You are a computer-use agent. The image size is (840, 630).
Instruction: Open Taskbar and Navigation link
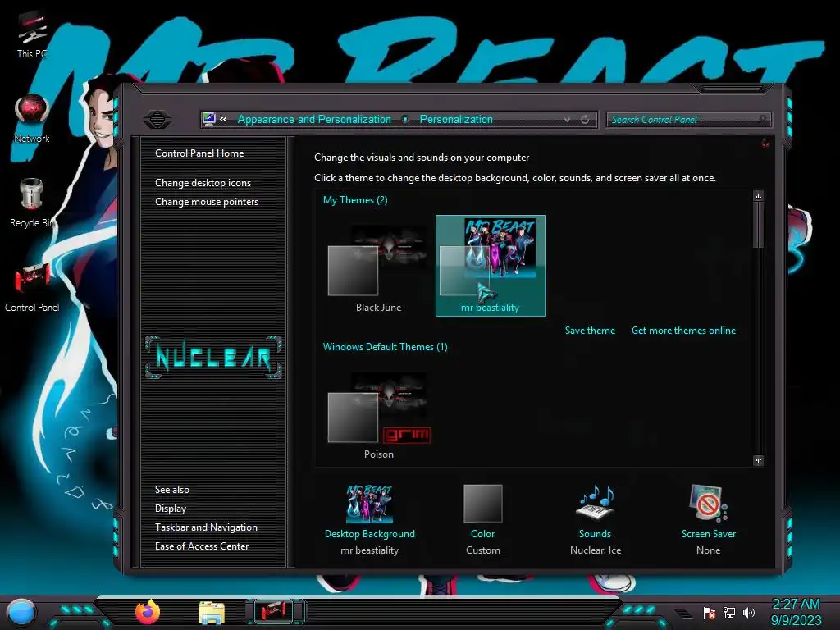(206, 527)
